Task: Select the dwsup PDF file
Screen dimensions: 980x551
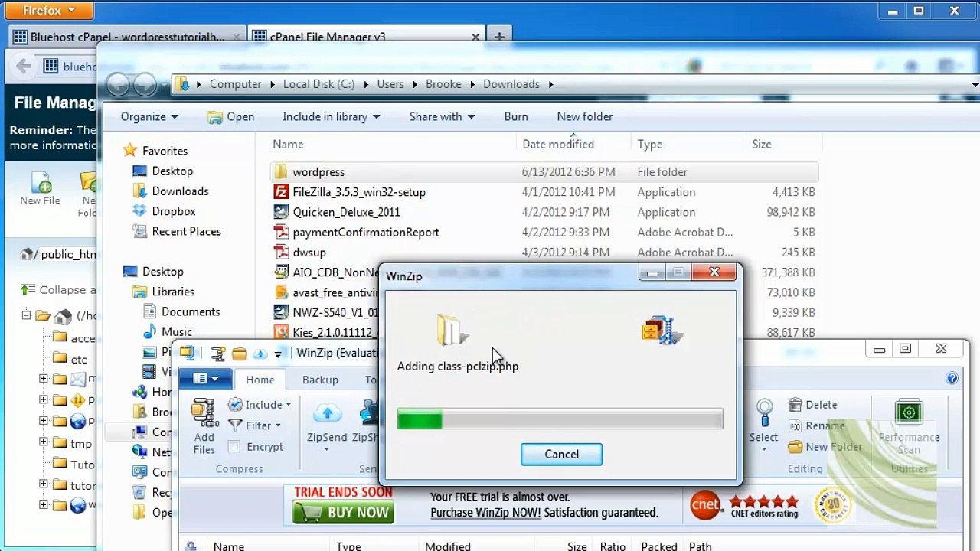Action: coord(544,252)
